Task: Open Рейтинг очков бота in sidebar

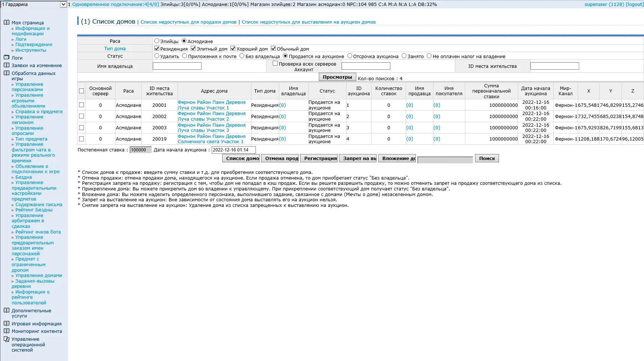Action: click(38, 232)
